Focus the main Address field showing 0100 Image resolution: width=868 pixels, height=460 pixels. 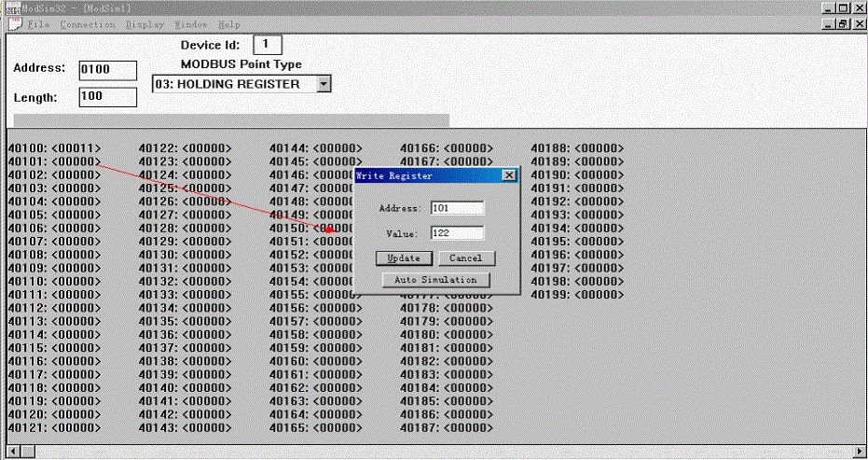coord(108,70)
